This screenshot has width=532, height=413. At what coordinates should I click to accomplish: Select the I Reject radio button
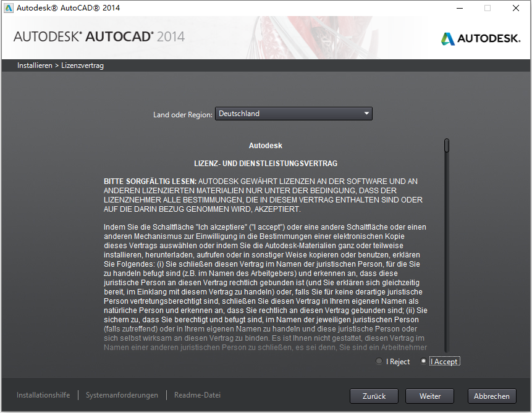coord(379,362)
